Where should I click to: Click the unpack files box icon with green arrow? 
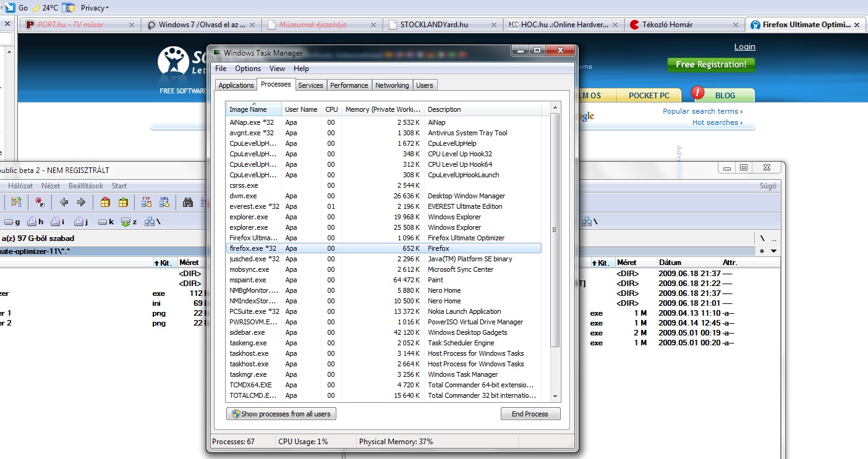click(123, 202)
